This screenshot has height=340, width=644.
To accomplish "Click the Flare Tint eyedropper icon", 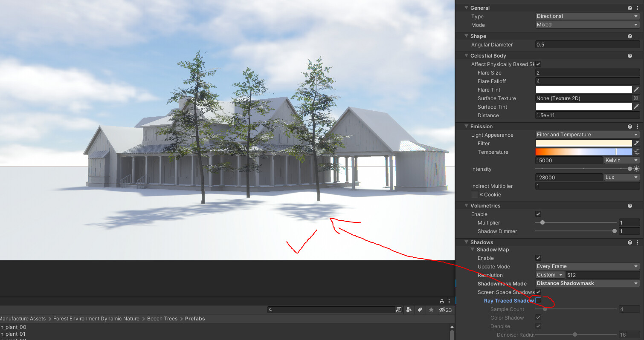I will [636, 89].
